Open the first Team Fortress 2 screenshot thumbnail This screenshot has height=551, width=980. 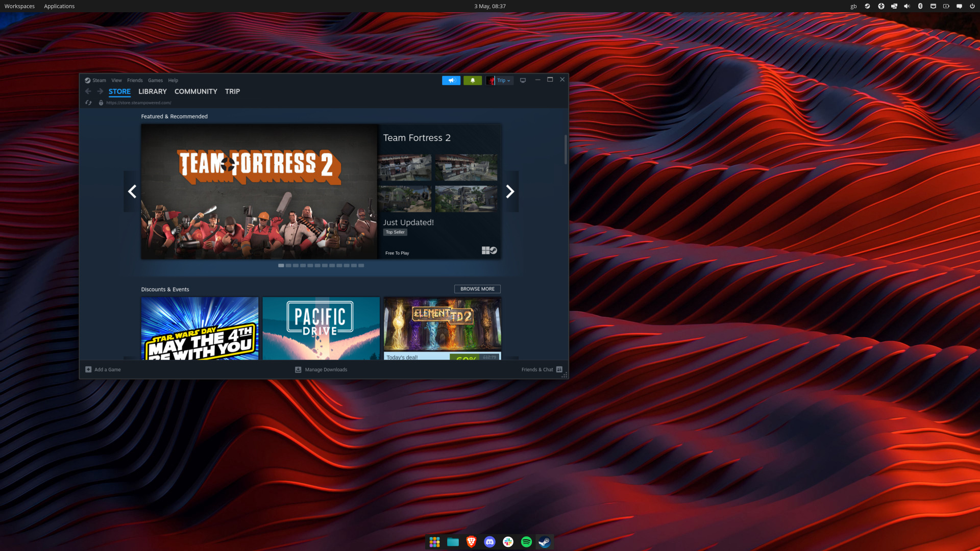[405, 167]
